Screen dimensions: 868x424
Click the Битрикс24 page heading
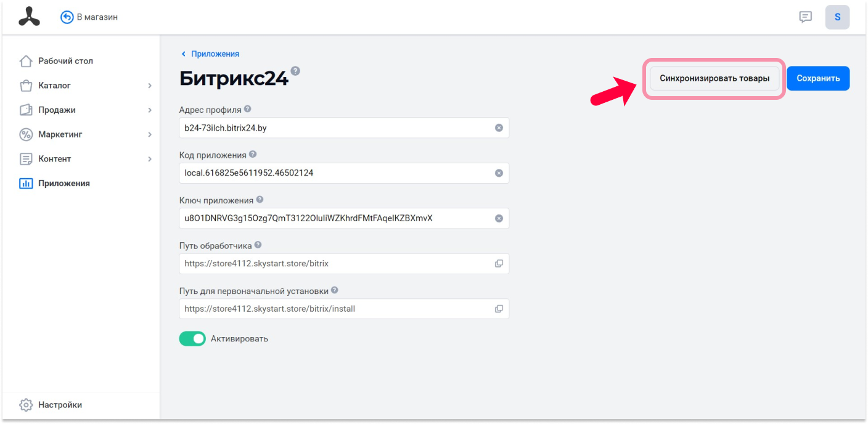(234, 78)
